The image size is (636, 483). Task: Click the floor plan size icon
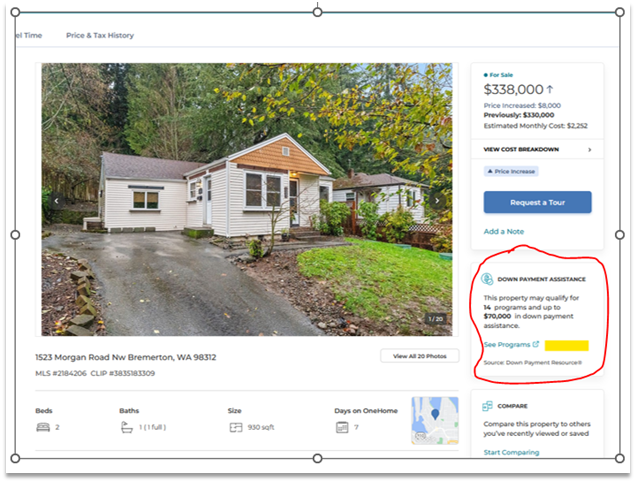click(x=236, y=427)
